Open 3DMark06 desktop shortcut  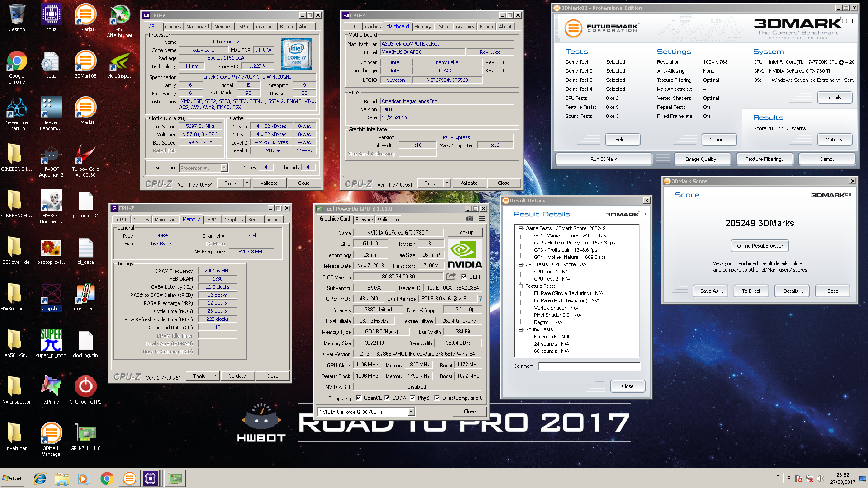[x=85, y=18]
